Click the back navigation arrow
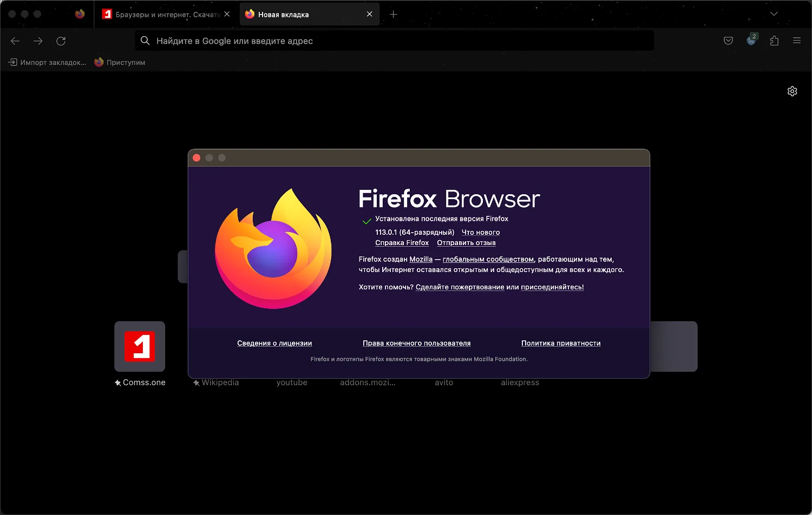The height and width of the screenshot is (515, 812). (x=15, y=41)
